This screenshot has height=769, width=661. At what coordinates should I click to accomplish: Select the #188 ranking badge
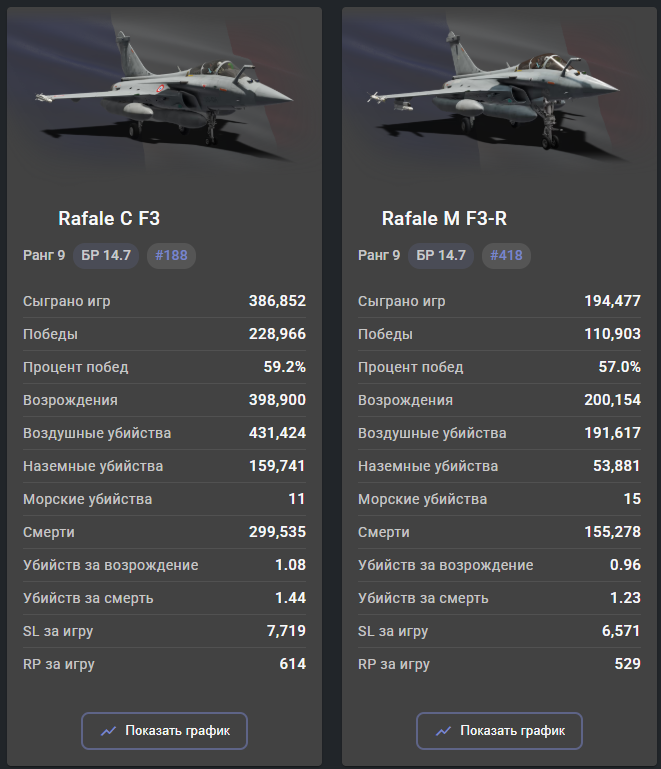pyautogui.click(x=171, y=255)
